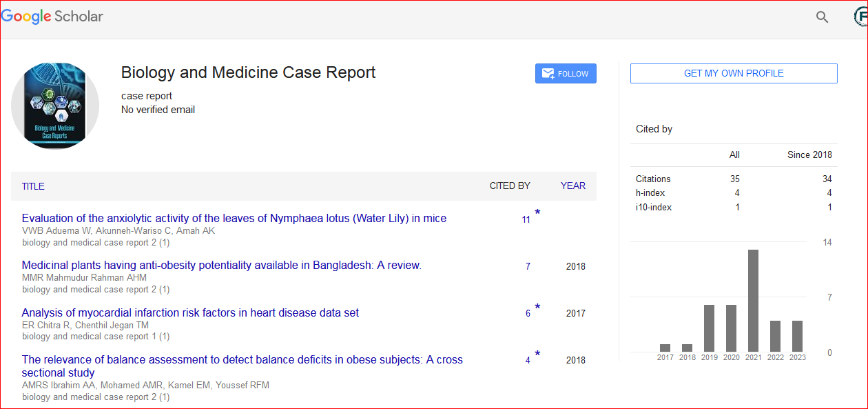The height and width of the screenshot is (409, 868).
Task: Click the 2021 bar in citation chart
Action: (754, 301)
